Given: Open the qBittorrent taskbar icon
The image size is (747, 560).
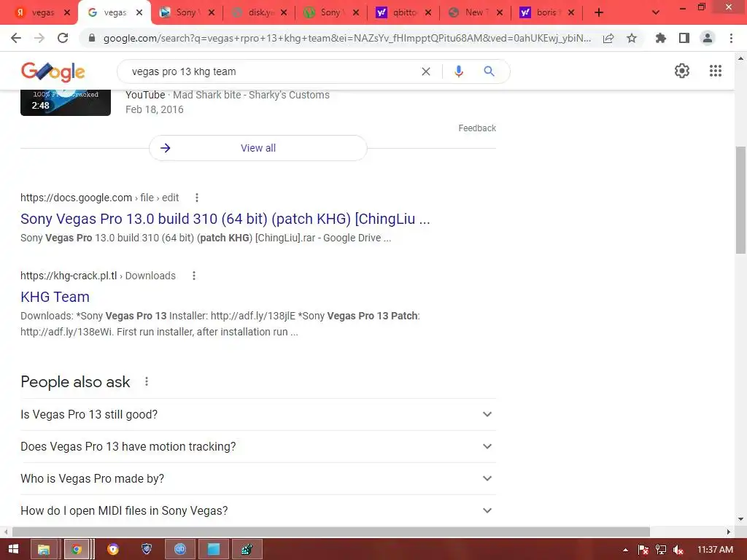Looking at the screenshot, I should (180, 549).
